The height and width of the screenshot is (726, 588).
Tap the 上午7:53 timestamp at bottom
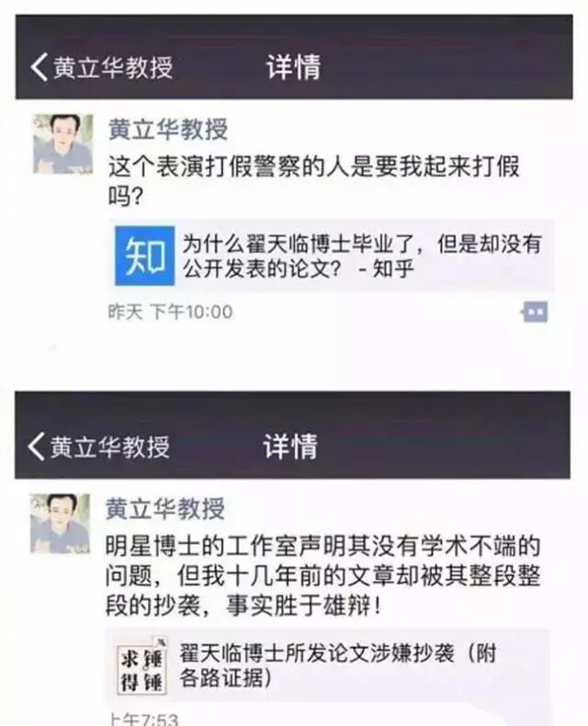(143, 719)
